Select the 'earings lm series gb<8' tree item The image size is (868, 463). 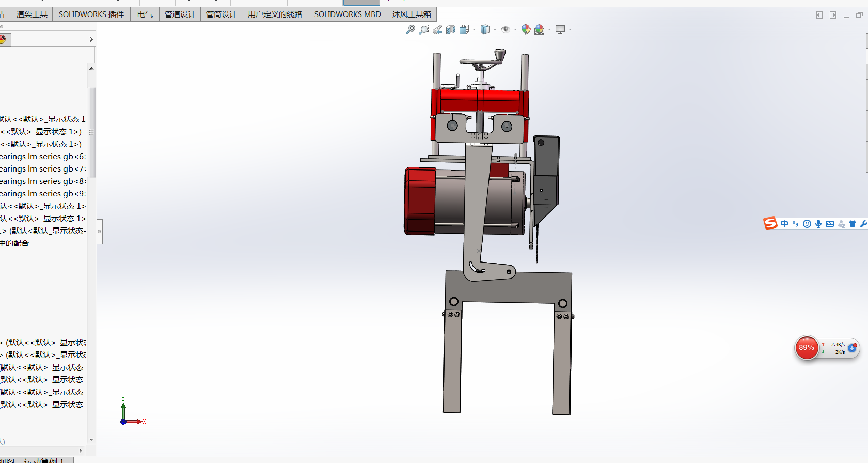click(43, 181)
